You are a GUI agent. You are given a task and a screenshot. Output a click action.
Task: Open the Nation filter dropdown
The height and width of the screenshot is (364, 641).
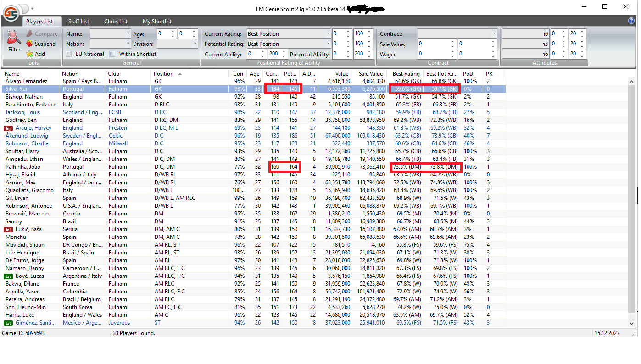(x=128, y=44)
